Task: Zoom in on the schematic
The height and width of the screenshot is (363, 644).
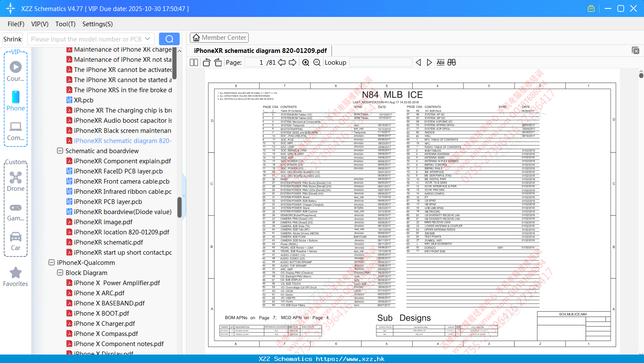Action: tap(306, 63)
